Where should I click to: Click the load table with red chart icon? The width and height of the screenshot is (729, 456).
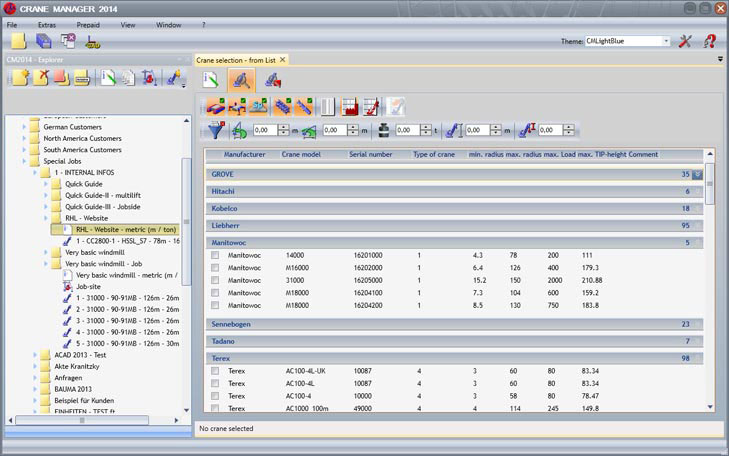[349, 107]
